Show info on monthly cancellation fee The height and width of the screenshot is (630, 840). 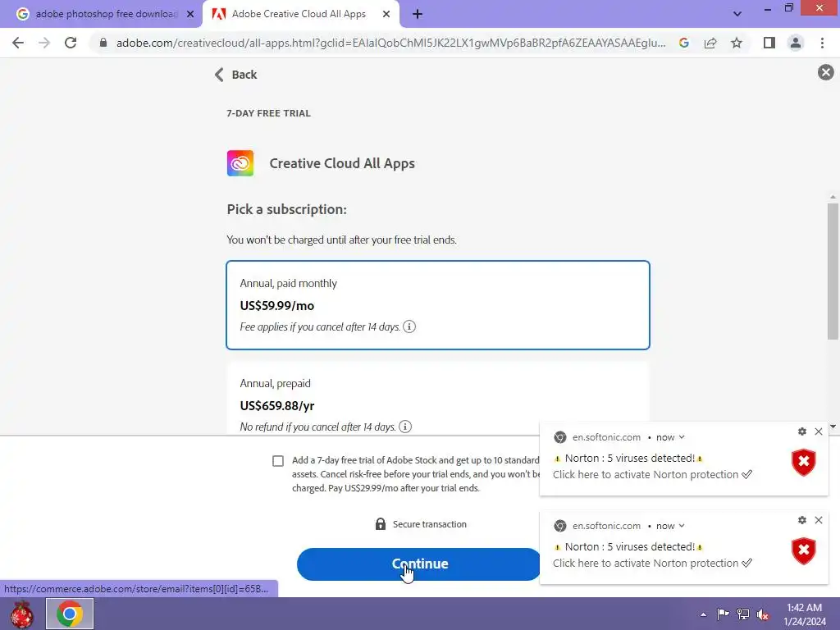pyautogui.click(x=409, y=326)
